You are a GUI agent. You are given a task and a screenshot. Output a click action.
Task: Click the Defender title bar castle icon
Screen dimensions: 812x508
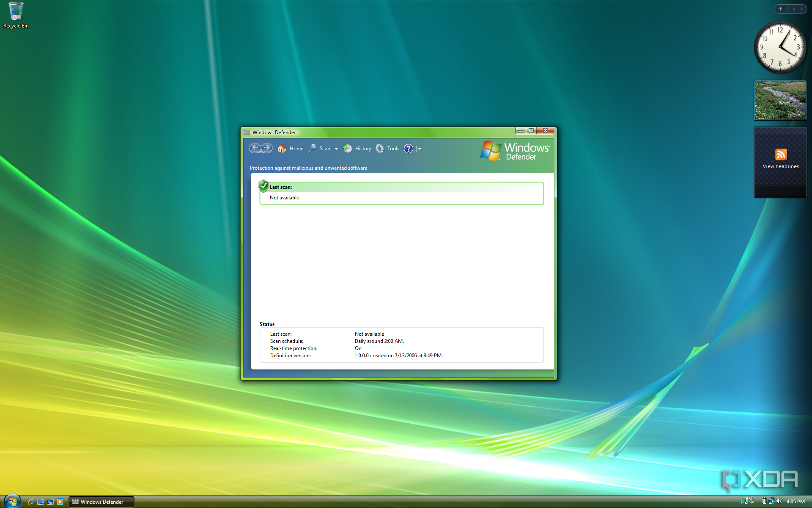pyautogui.click(x=247, y=132)
